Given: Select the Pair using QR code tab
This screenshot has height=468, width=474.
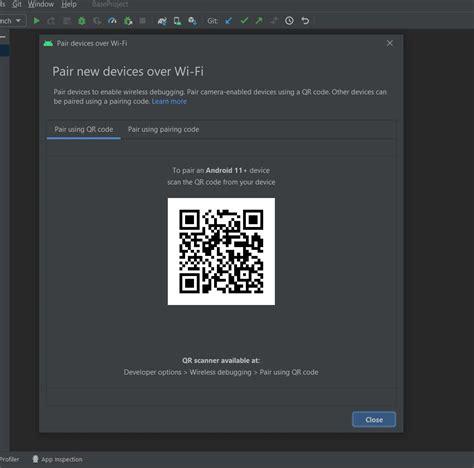Looking at the screenshot, I should pyautogui.click(x=84, y=129).
